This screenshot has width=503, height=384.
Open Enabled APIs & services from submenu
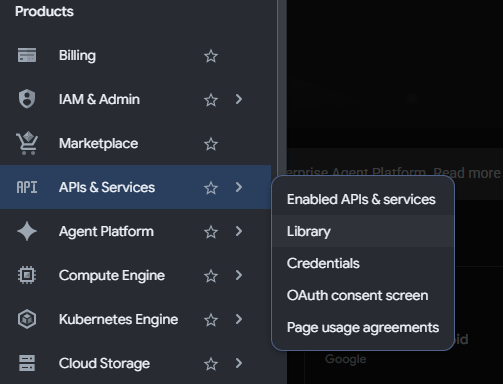363,199
